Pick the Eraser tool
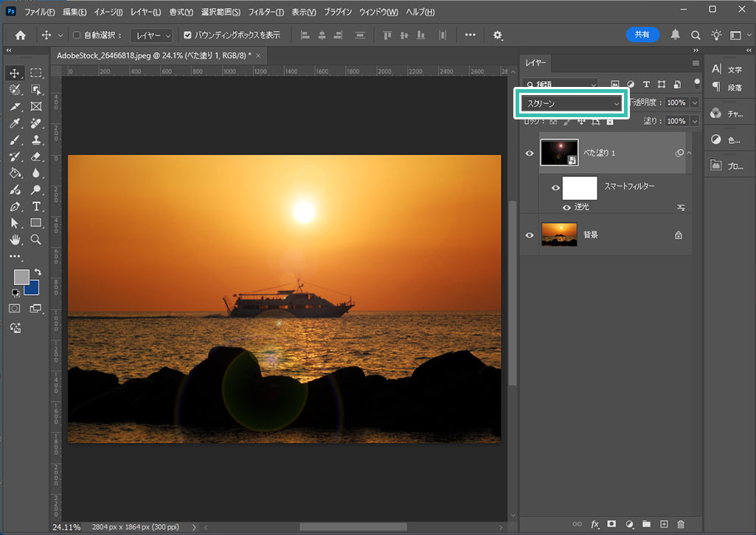The image size is (756, 535). (36, 156)
